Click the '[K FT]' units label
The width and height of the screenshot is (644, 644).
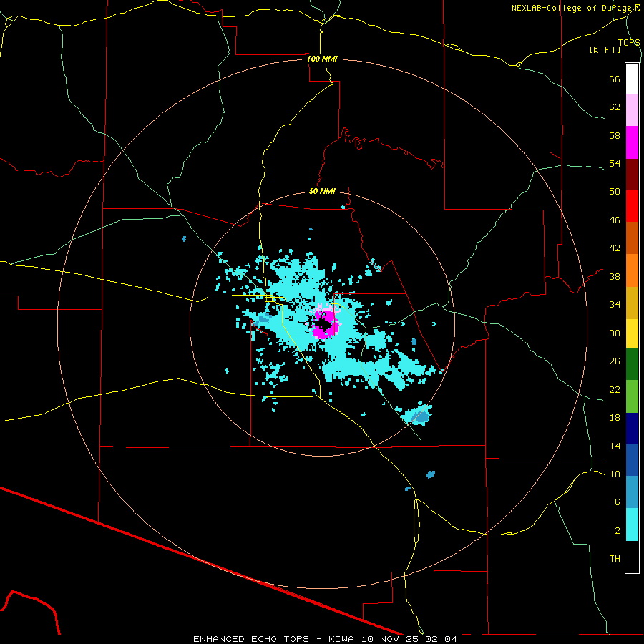click(605, 49)
